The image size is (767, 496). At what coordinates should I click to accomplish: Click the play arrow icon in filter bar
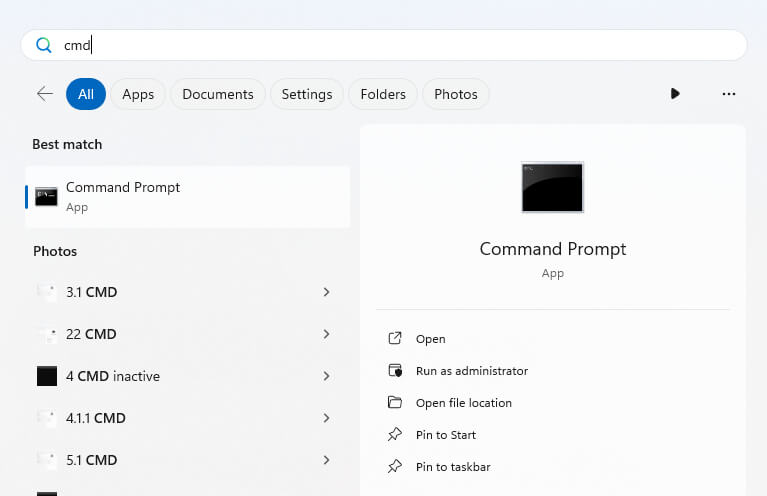(x=675, y=94)
